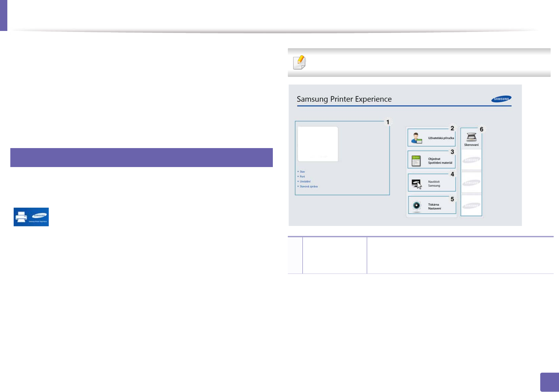Image resolution: width=559 pixels, height=392 pixels.
Task: Click the "Stav" status entry
Action: point(302,172)
